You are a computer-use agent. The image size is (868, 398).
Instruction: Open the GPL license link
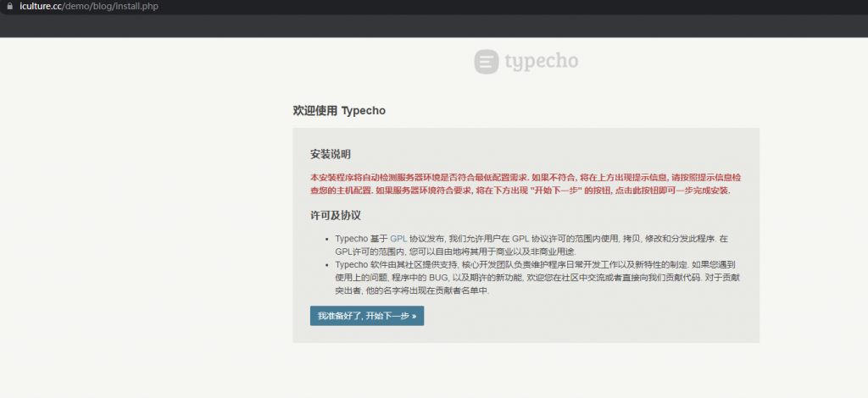(x=398, y=239)
